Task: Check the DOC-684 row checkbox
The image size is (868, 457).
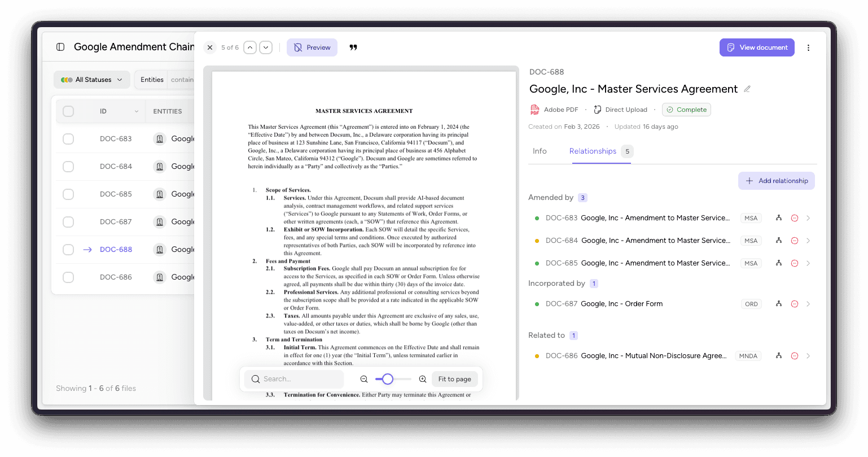Action: pos(68,167)
